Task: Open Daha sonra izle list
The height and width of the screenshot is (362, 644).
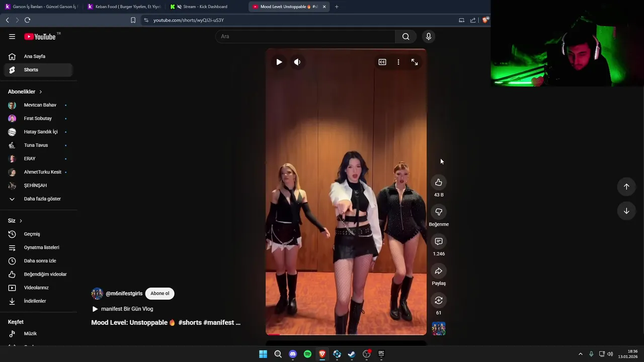Action: pos(38,261)
